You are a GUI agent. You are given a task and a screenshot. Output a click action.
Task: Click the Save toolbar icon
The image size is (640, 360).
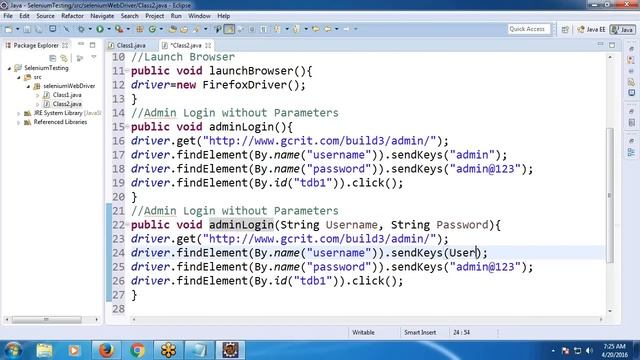pyautogui.click(x=27, y=29)
